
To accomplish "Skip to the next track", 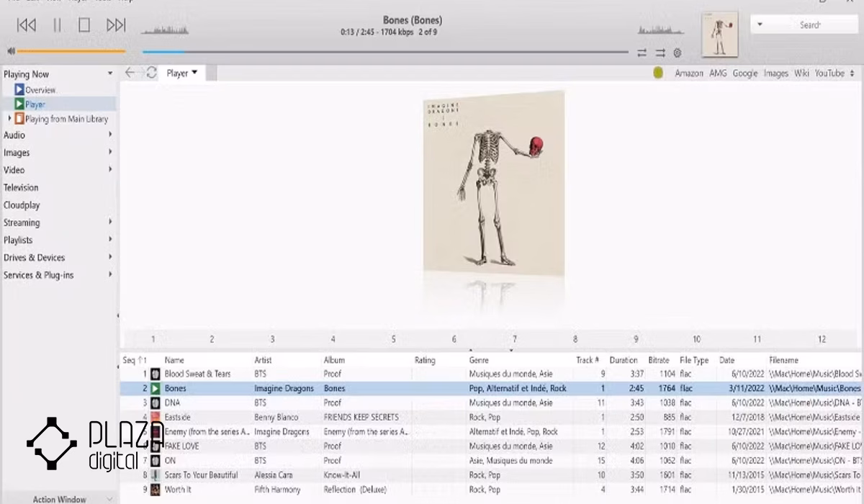I will 116,25.
